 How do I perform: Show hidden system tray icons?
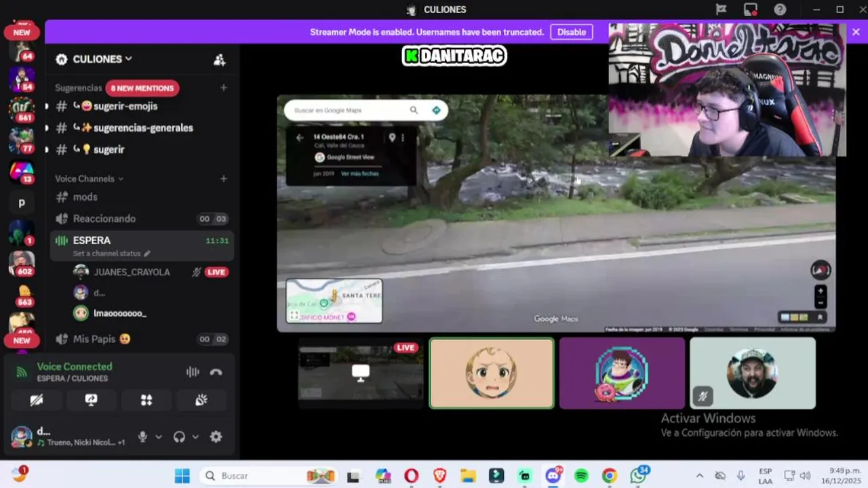pyautogui.click(x=700, y=476)
